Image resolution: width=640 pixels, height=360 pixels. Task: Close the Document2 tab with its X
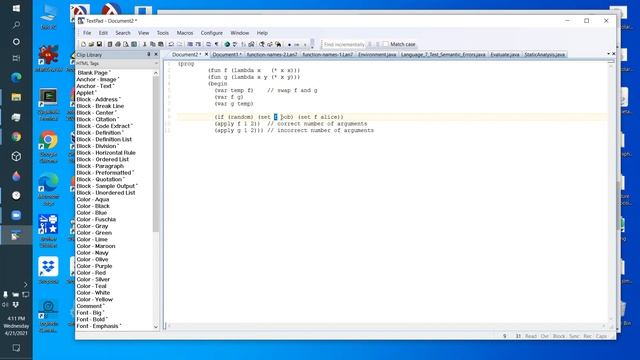(206, 54)
